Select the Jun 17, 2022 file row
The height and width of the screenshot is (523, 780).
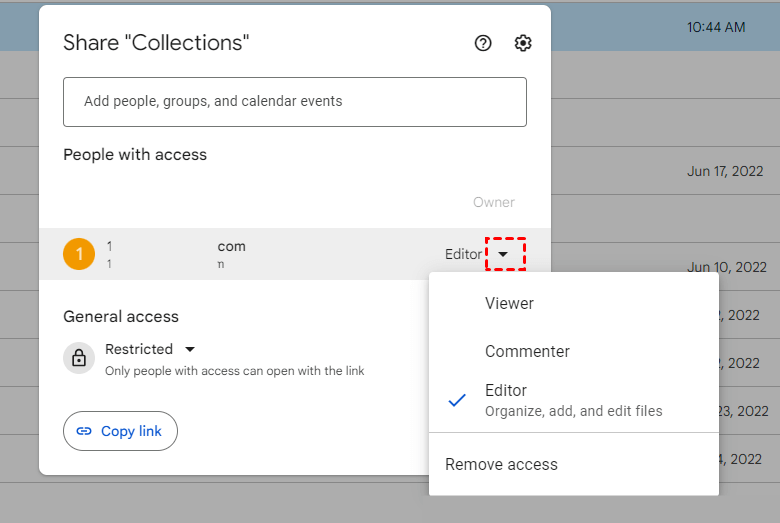(x=725, y=171)
